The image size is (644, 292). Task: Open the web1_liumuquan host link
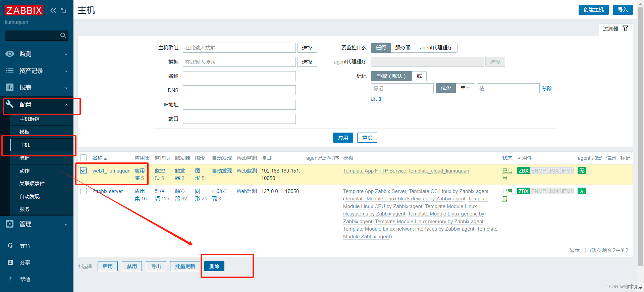(x=111, y=171)
